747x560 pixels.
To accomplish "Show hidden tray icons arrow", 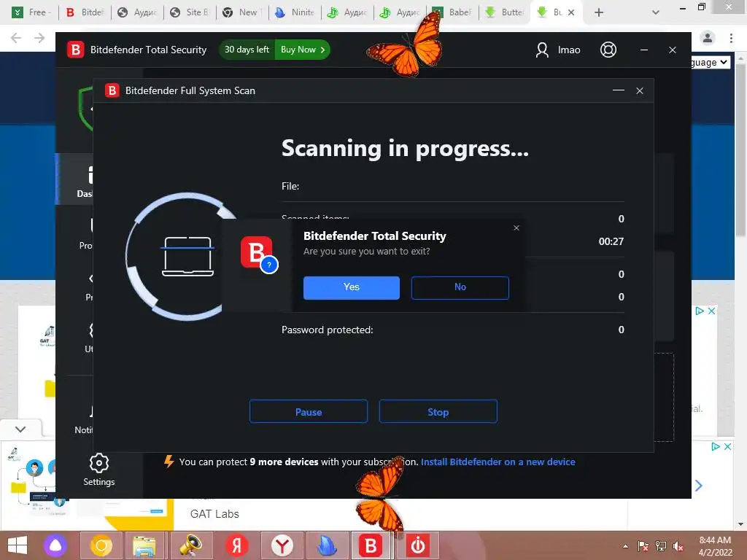I will pyautogui.click(x=625, y=546).
